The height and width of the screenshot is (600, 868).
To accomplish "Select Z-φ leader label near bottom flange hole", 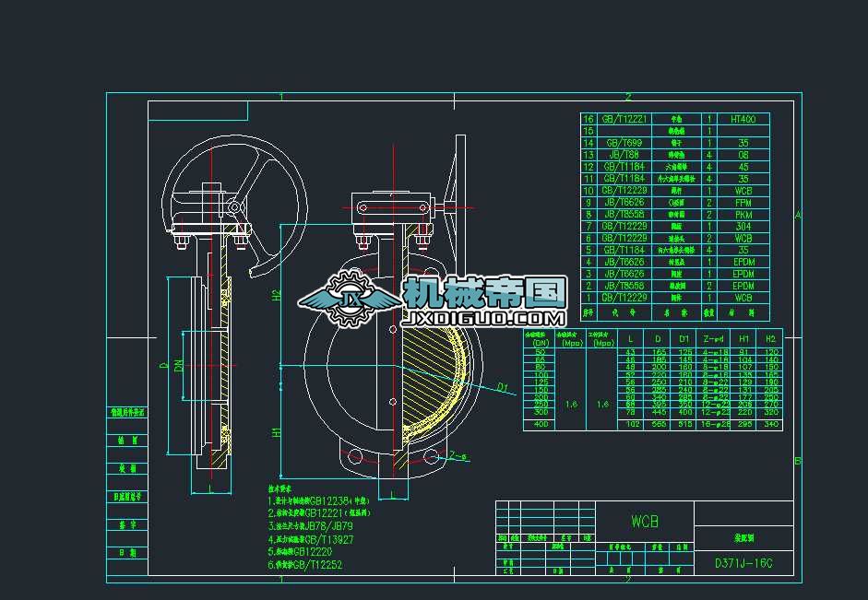I will [x=458, y=456].
